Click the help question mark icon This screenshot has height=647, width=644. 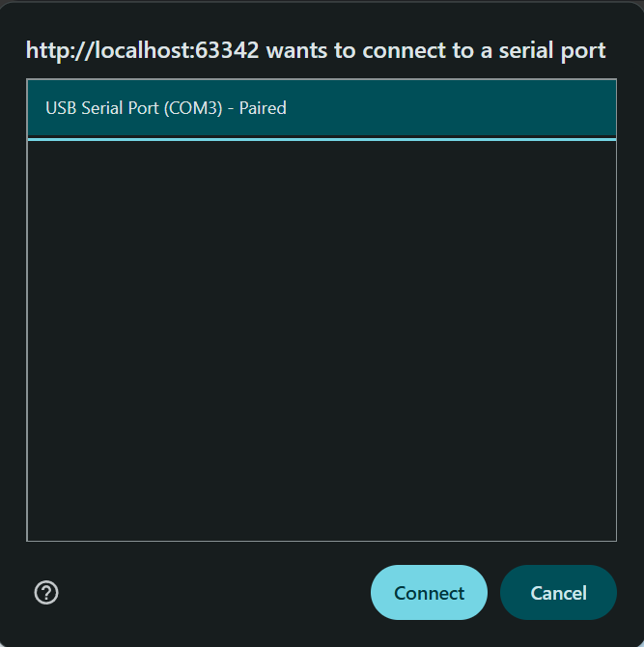[x=46, y=592]
